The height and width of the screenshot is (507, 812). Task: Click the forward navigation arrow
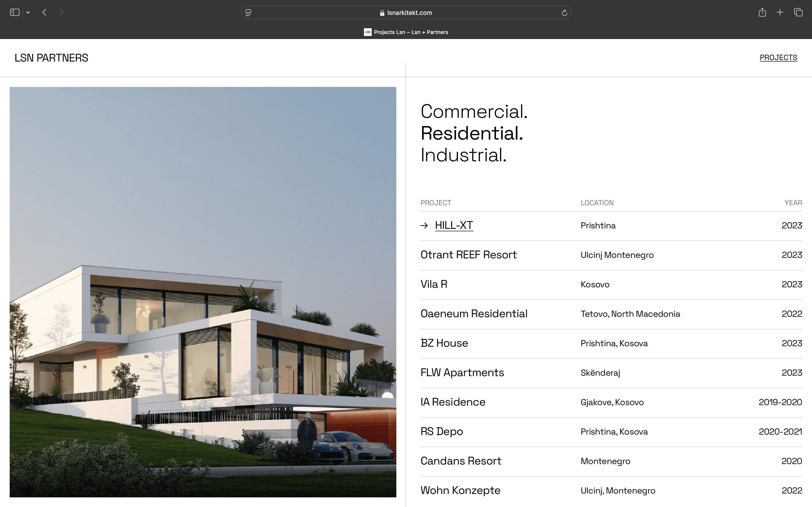[61, 12]
